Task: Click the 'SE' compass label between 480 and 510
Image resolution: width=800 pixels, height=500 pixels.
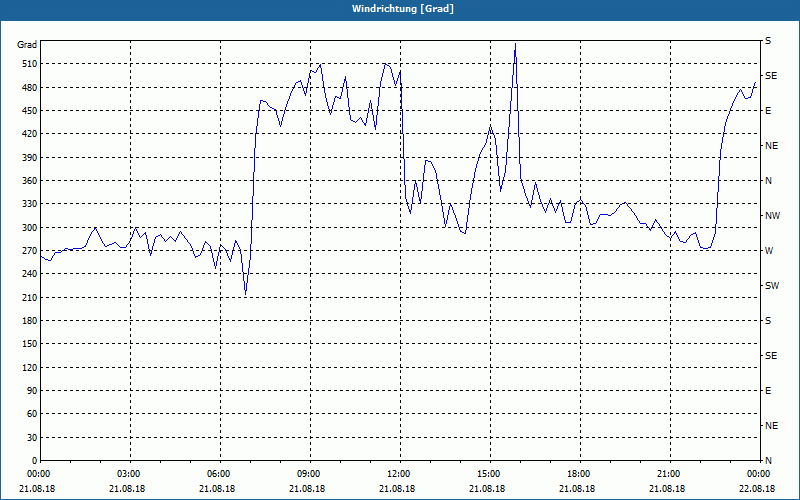Action: 771,76
